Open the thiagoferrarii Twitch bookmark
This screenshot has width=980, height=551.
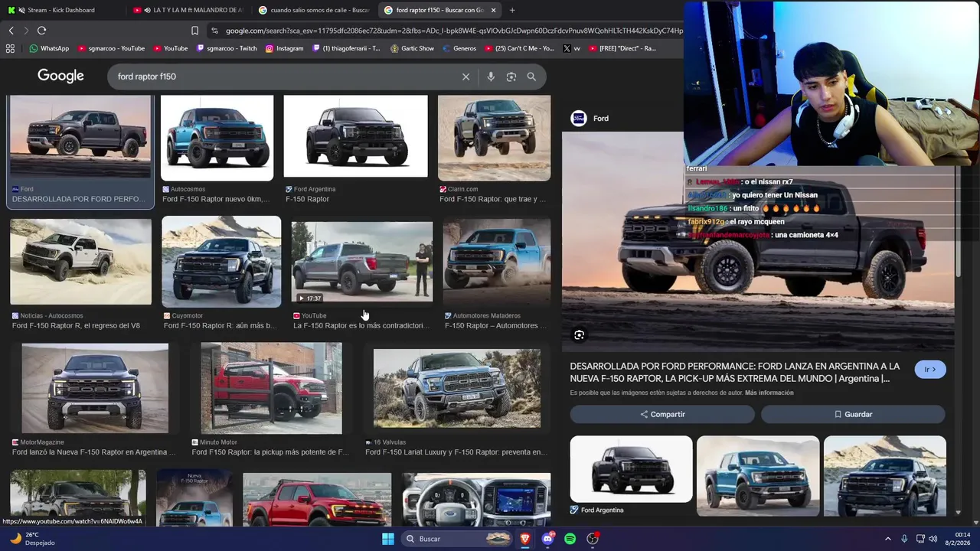[346, 48]
